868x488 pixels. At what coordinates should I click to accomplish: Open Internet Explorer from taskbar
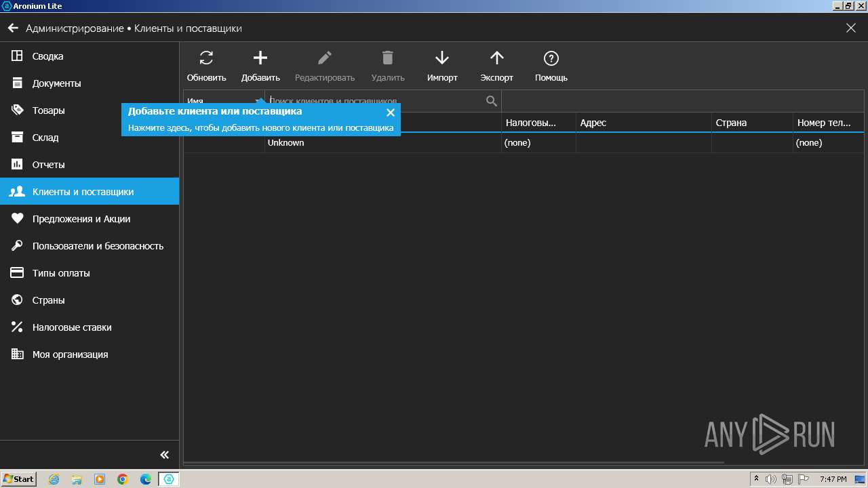pos(54,479)
